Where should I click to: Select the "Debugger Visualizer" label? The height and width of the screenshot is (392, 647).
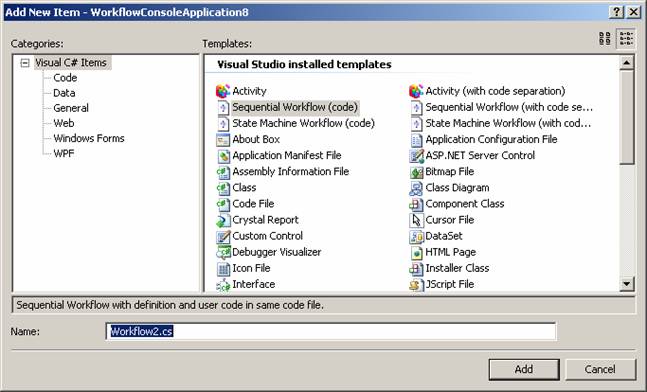276,252
